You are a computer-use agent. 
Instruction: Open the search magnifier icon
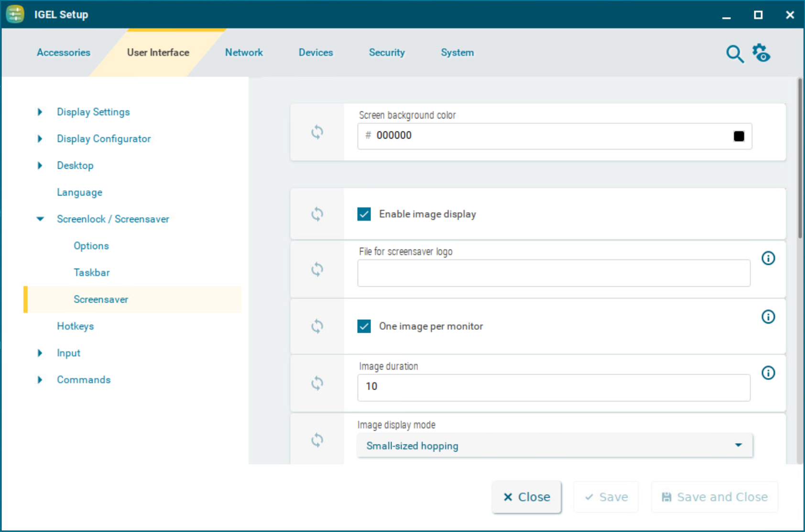[x=734, y=54]
